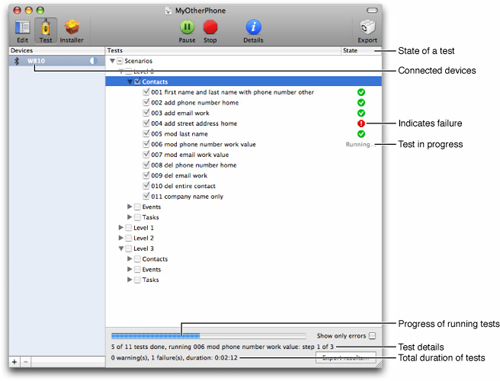Select row 010 del entire contact

point(244,186)
